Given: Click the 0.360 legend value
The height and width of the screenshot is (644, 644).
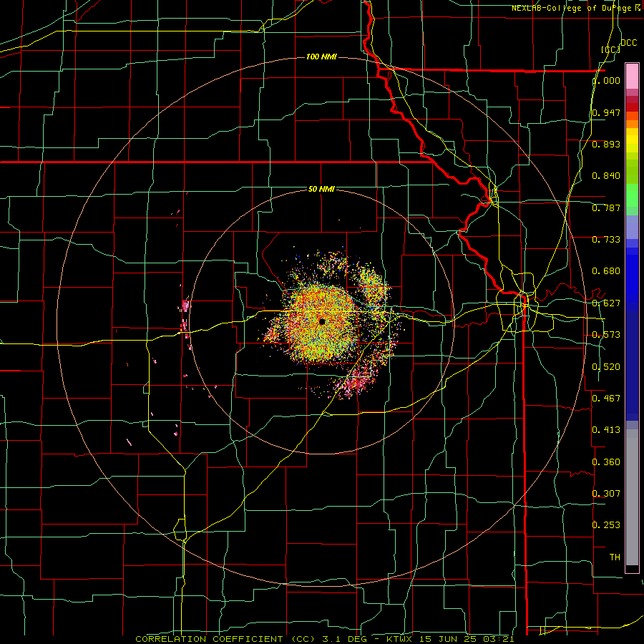Looking at the screenshot, I should click(x=606, y=462).
